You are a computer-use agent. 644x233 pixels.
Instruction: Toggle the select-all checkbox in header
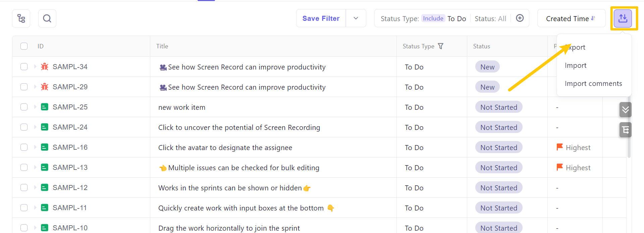(24, 46)
